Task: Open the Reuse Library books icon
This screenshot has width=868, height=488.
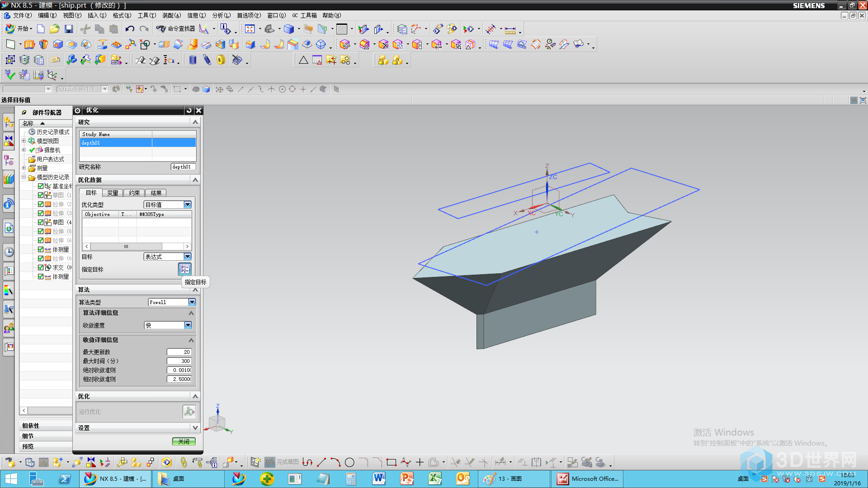Action: (9, 179)
